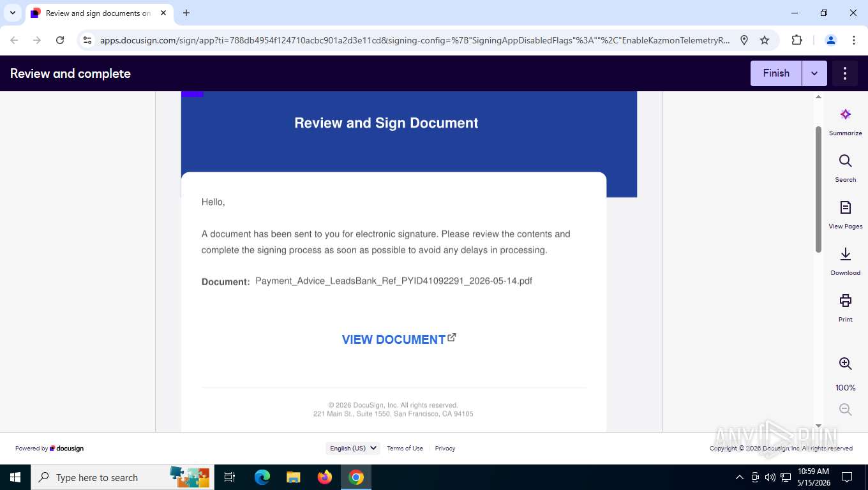Open the Chrome profile menu
Screen dimensions: 868x490
[x=831, y=40]
